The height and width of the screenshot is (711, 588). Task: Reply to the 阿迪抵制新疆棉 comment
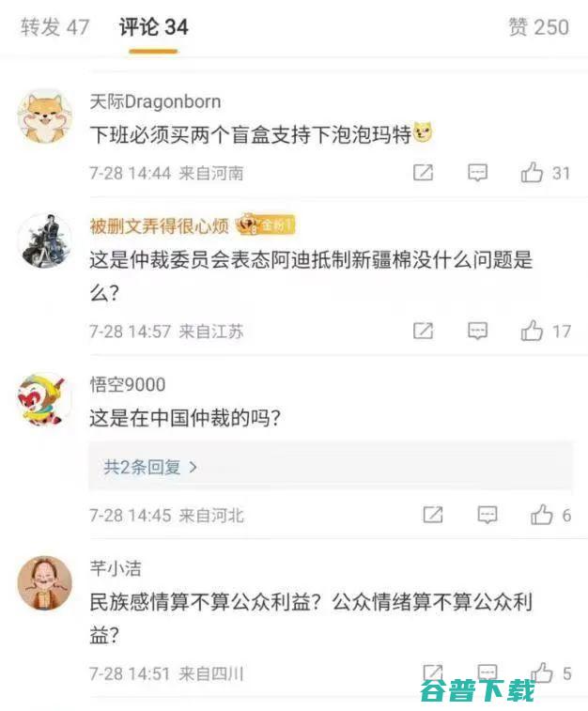coord(477,331)
